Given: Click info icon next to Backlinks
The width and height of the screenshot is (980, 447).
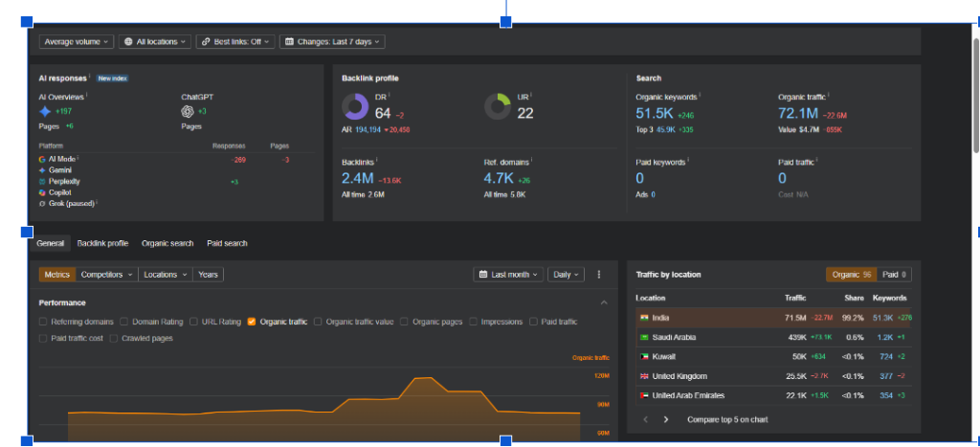Looking at the screenshot, I should pos(377,160).
